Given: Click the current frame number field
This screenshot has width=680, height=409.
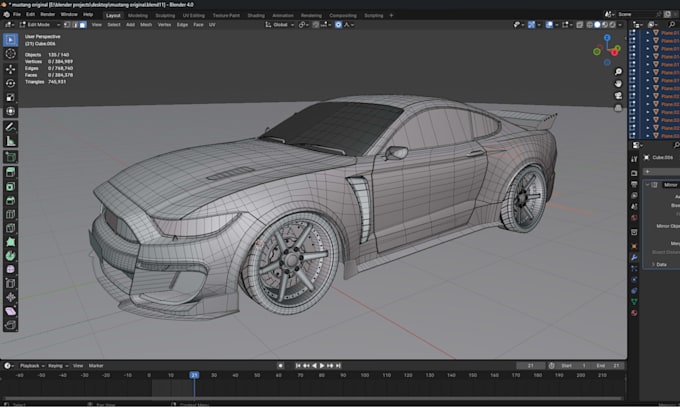Looking at the screenshot, I should tap(531, 366).
